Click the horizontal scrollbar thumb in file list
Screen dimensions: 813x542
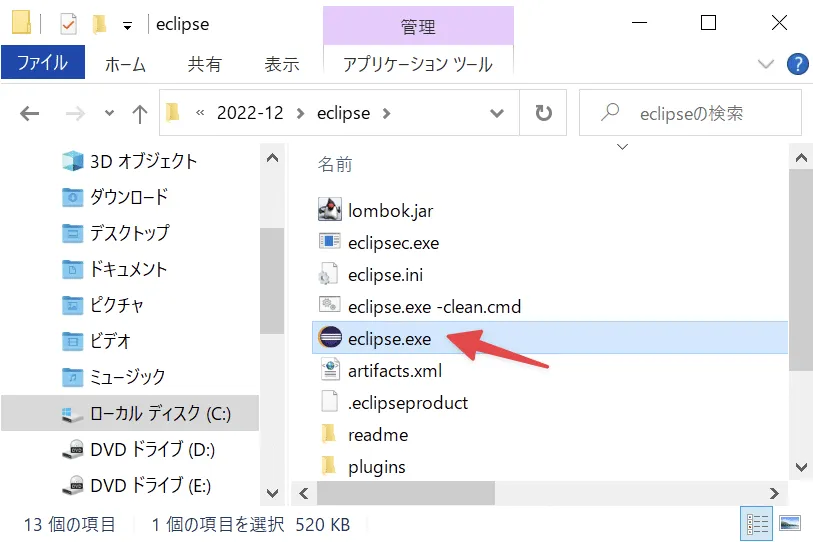coord(405,493)
